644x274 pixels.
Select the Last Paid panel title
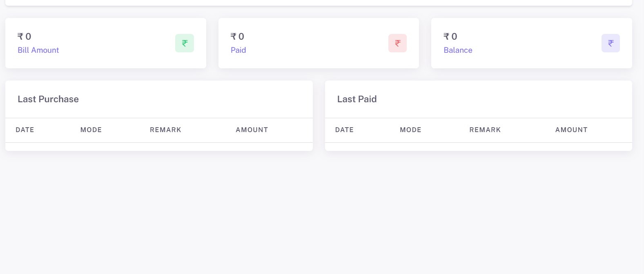[357, 99]
